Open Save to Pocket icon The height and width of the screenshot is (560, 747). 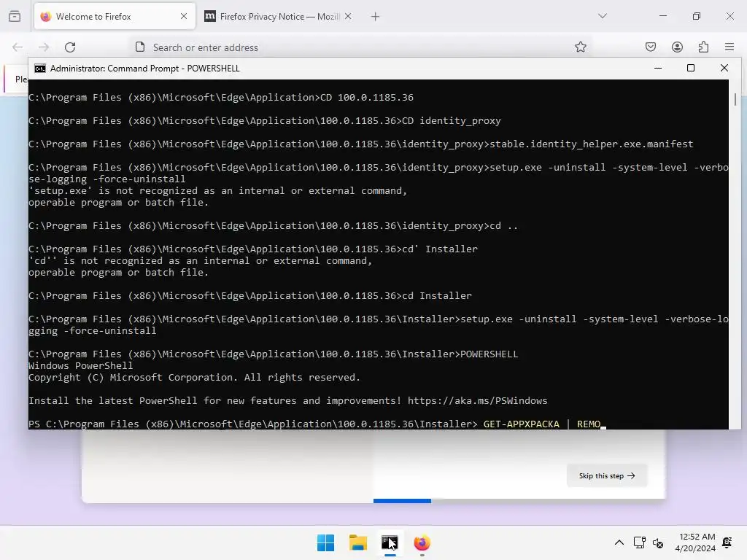tap(650, 47)
